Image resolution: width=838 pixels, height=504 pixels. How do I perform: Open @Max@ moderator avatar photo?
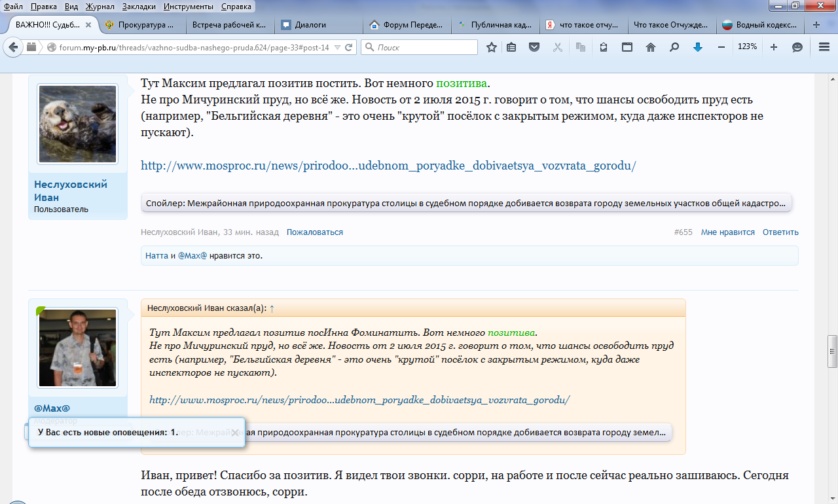coord(78,348)
